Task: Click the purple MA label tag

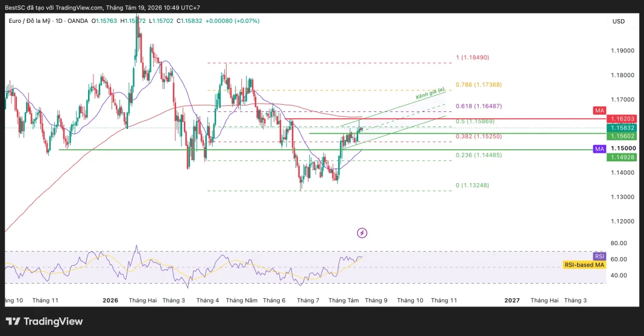Action: 599,149
